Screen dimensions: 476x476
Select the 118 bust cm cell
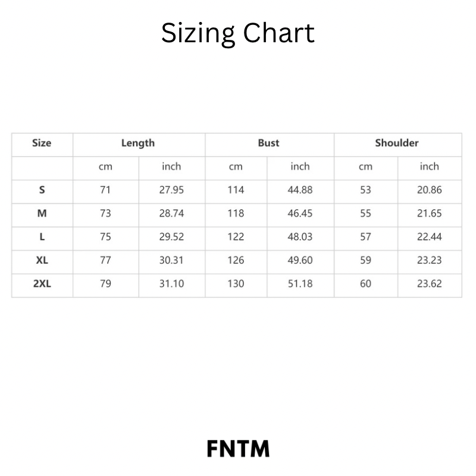[236, 213]
